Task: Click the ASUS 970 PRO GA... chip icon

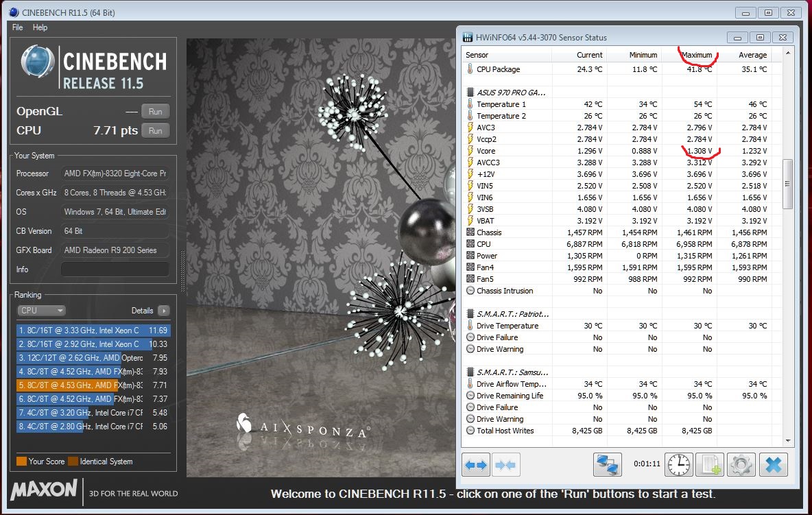Action: click(470, 92)
